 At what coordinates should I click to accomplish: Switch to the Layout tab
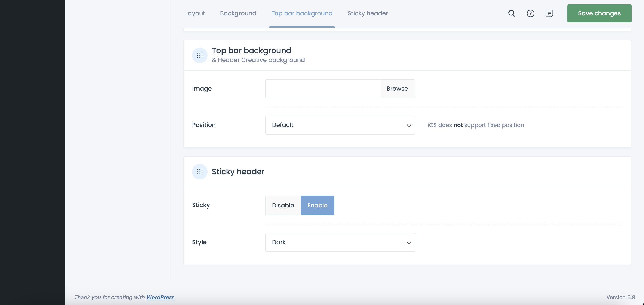click(x=195, y=13)
